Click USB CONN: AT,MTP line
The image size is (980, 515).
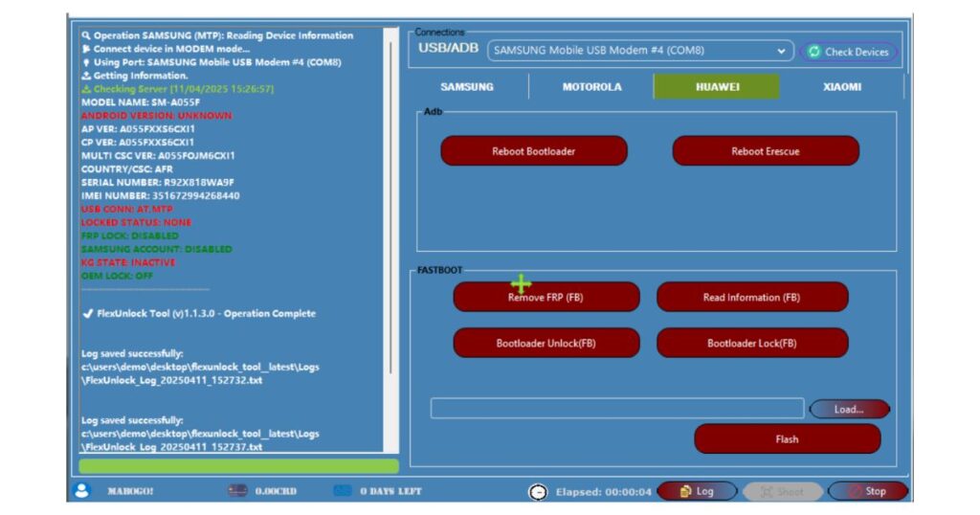[x=127, y=209]
